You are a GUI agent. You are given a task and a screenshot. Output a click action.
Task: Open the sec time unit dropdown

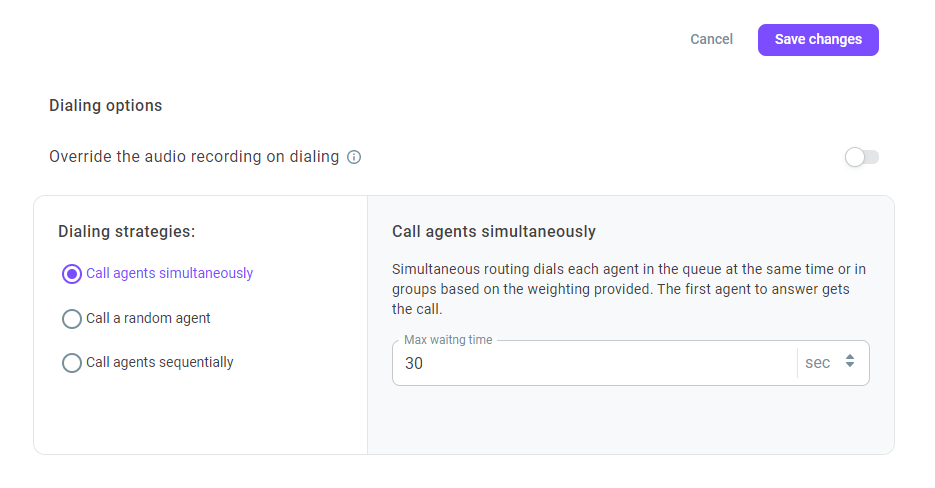832,363
